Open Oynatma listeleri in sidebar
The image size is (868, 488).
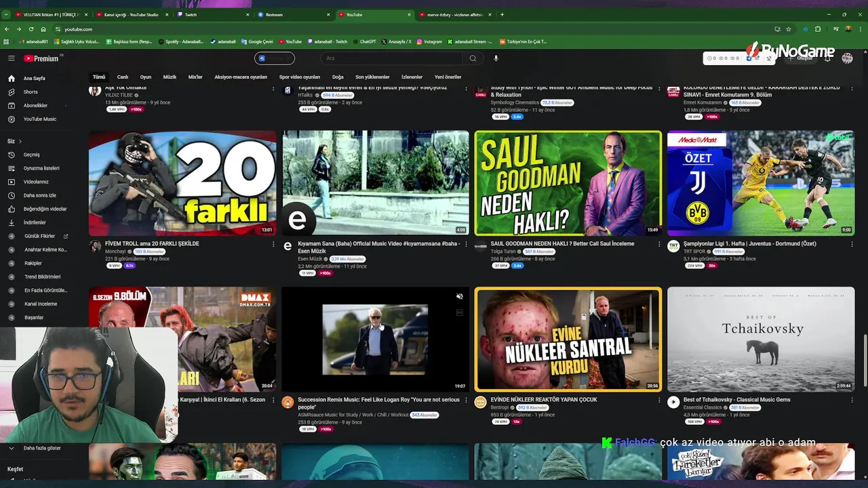click(41, 168)
